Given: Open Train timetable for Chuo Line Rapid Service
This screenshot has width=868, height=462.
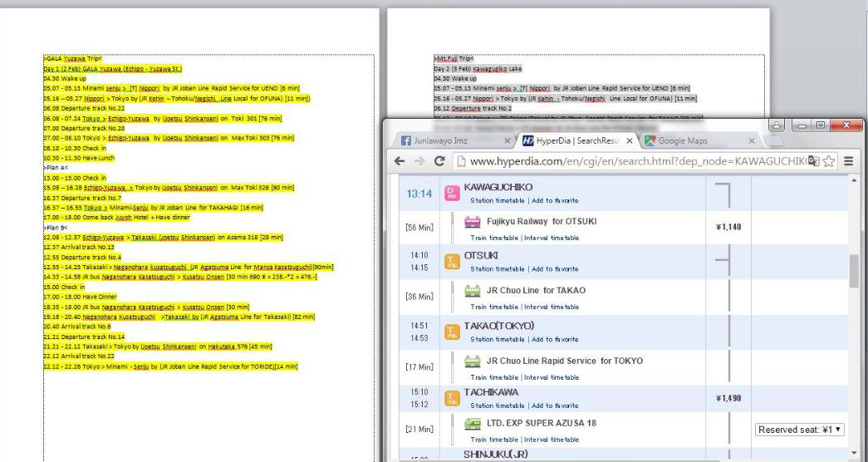Looking at the screenshot, I should coord(494,377).
